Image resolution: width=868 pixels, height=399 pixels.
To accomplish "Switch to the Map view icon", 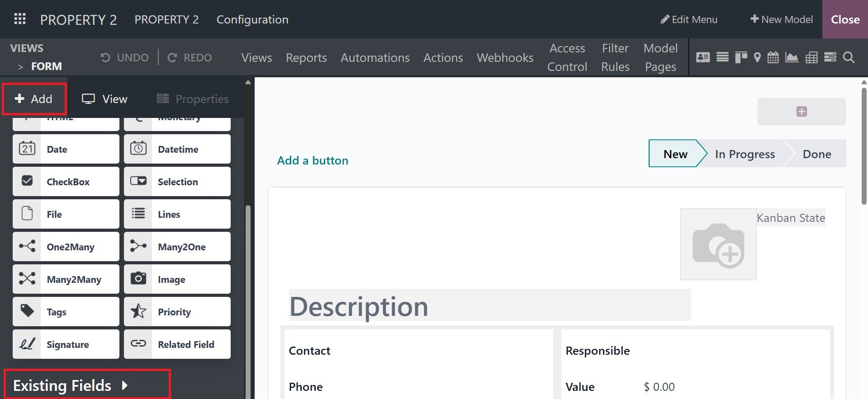I will click(757, 57).
